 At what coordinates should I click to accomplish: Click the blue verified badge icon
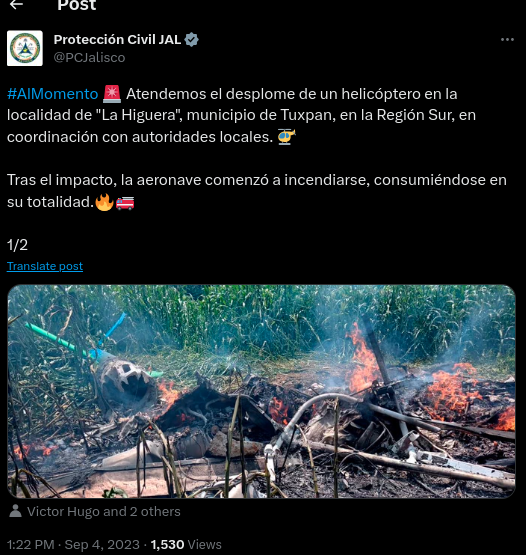pos(191,40)
